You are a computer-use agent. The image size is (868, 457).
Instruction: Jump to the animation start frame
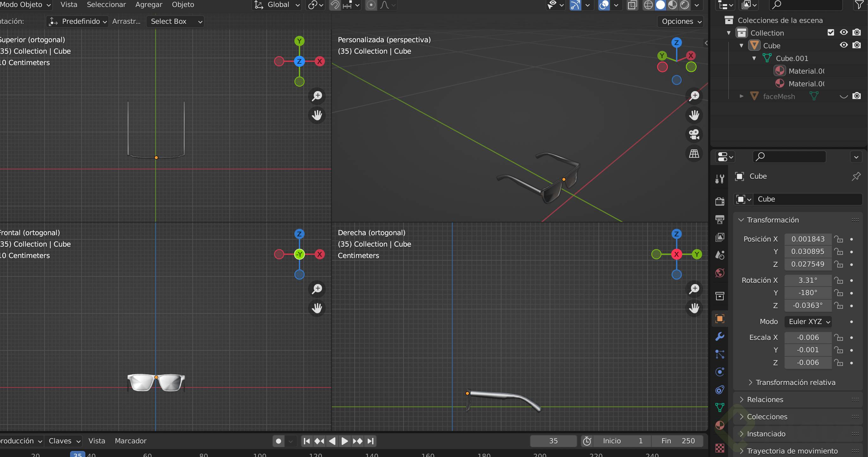[x=306, y=441]
